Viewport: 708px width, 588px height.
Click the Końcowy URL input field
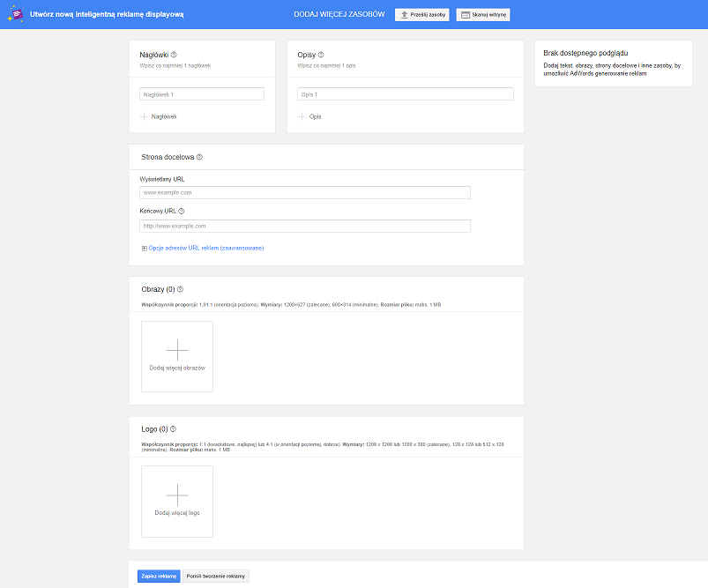tap(304, 226)
